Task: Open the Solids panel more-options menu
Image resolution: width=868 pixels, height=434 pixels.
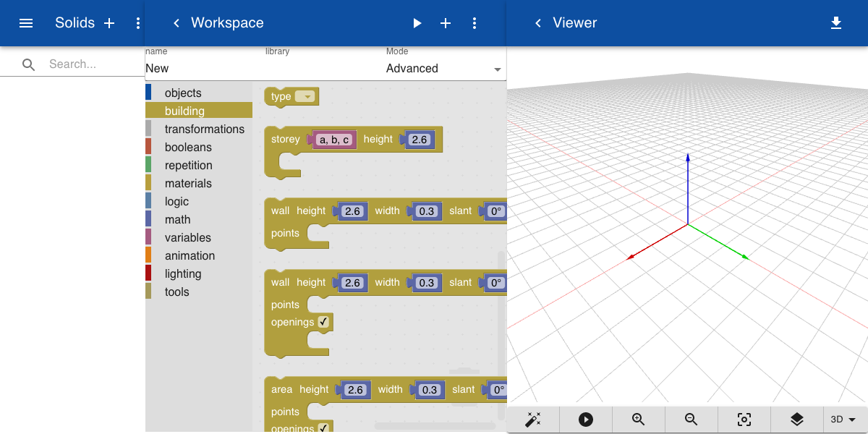Action: coord(138,23)
